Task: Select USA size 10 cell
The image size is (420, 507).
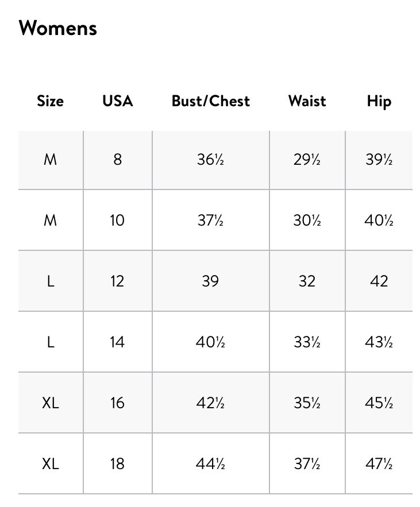Action: (117, 220)
